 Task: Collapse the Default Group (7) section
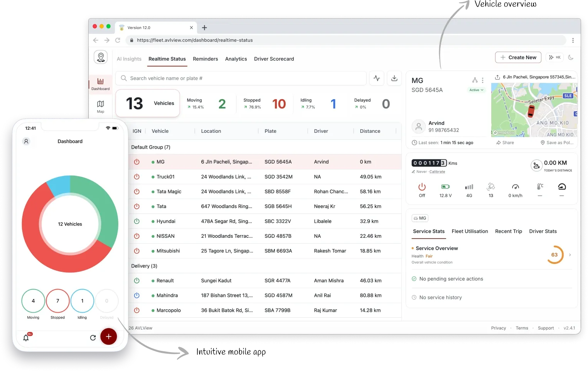pos(151,147)
